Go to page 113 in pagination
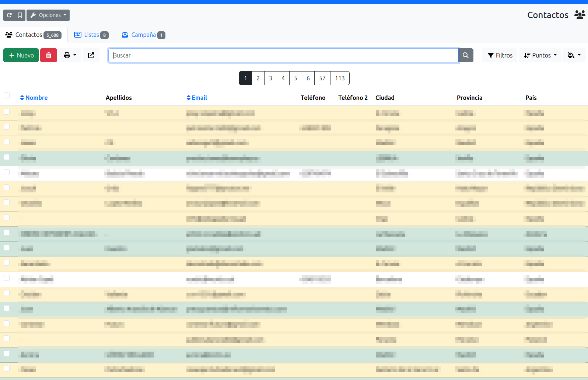The height and width of the screenshot is (380, 588). [x=340, y=78]
